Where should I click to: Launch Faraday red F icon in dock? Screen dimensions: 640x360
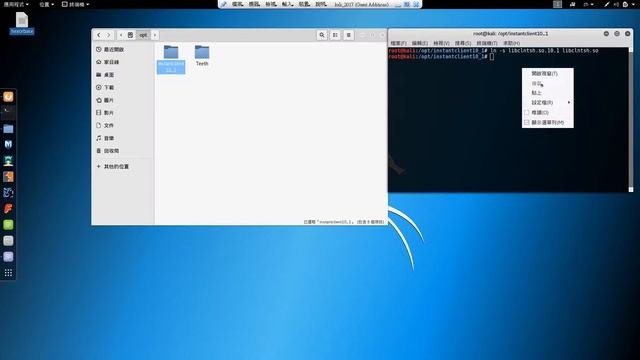pos(8,209)
